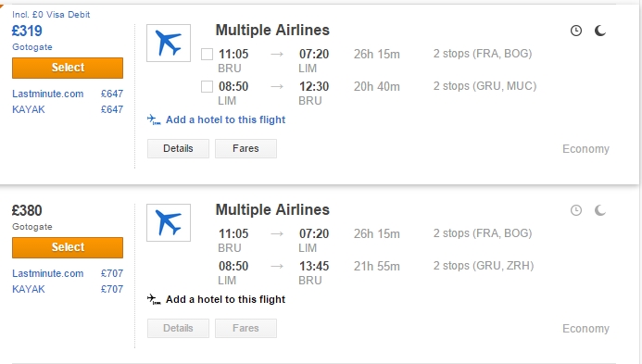Open Details for the £380 flight
Image resolution: width=642 pixels, height=364 pixels.
coord(178,328)
